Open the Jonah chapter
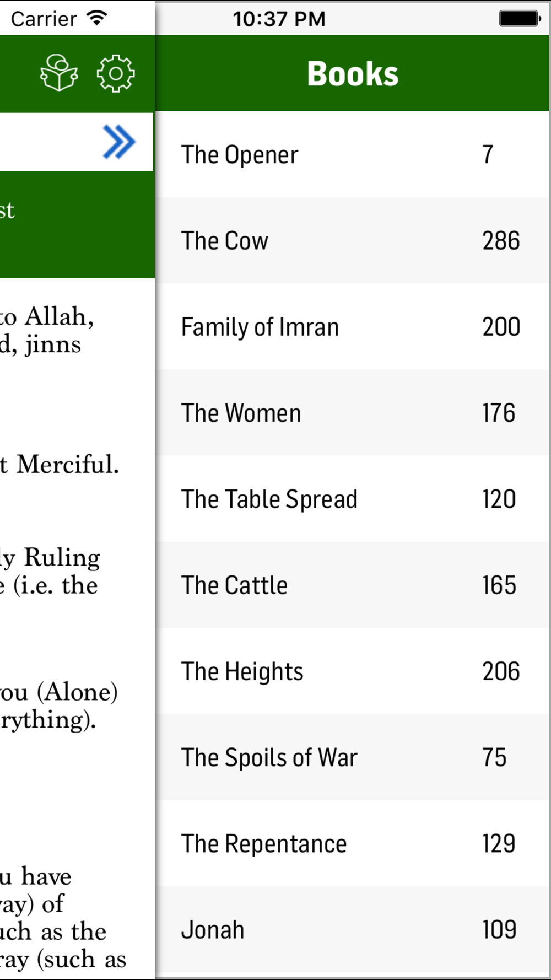Viewport: 551px width, 980px height. (x=213, y=930)
